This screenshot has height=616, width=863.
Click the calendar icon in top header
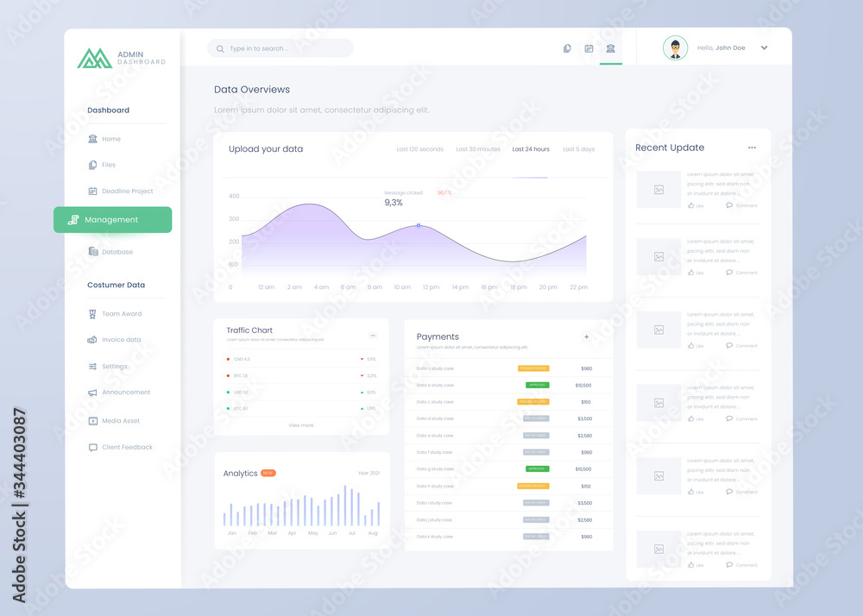tap(589, 48)
